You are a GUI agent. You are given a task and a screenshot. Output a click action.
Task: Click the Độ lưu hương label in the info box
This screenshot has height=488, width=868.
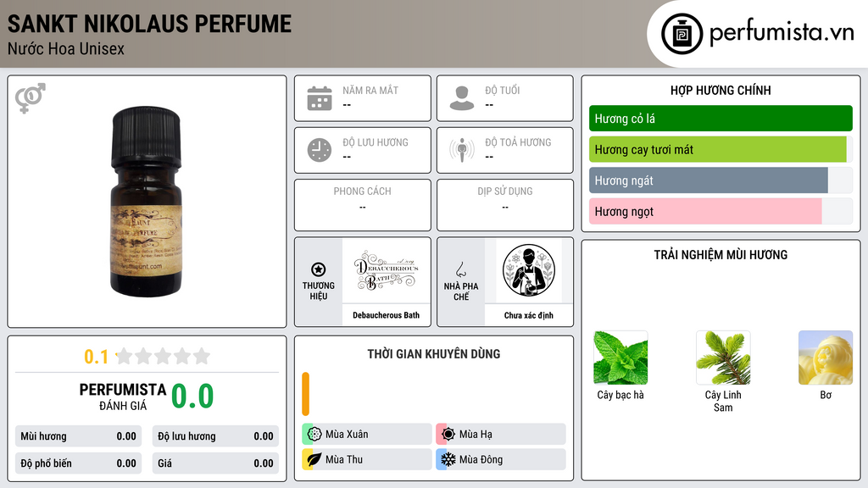pos(376,142)
